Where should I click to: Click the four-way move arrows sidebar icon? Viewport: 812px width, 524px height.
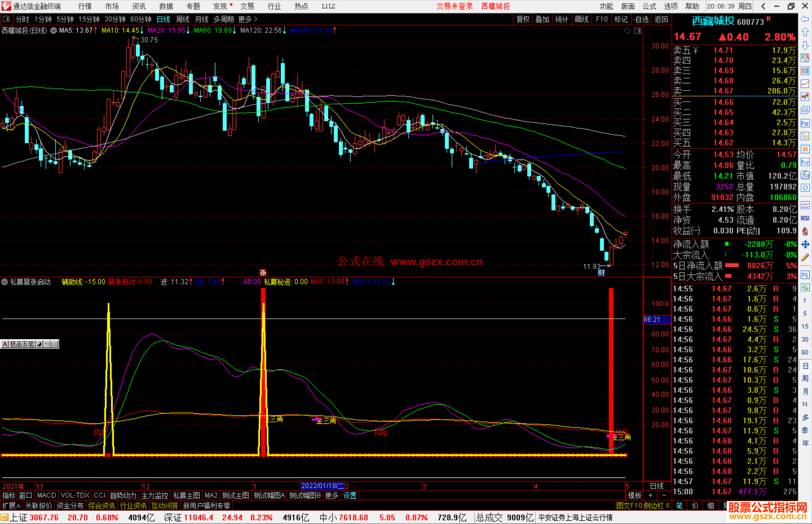pos(805,245)
